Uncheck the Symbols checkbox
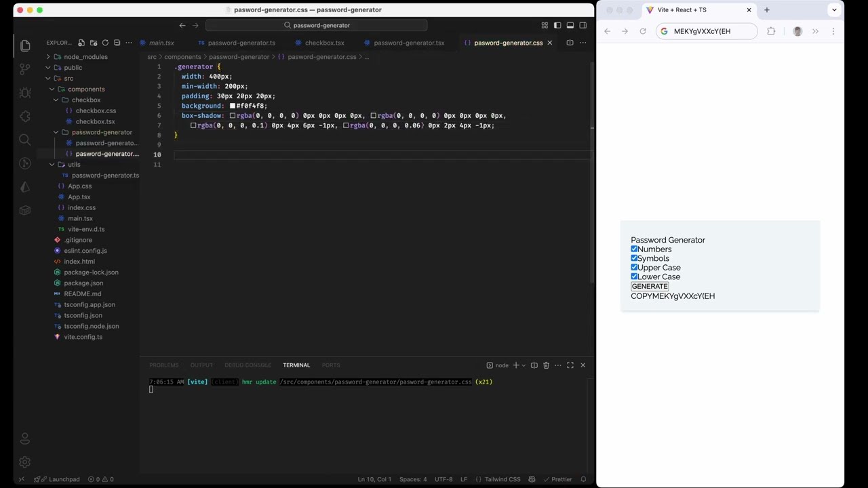Screen dimensions: 868x488 634,258
